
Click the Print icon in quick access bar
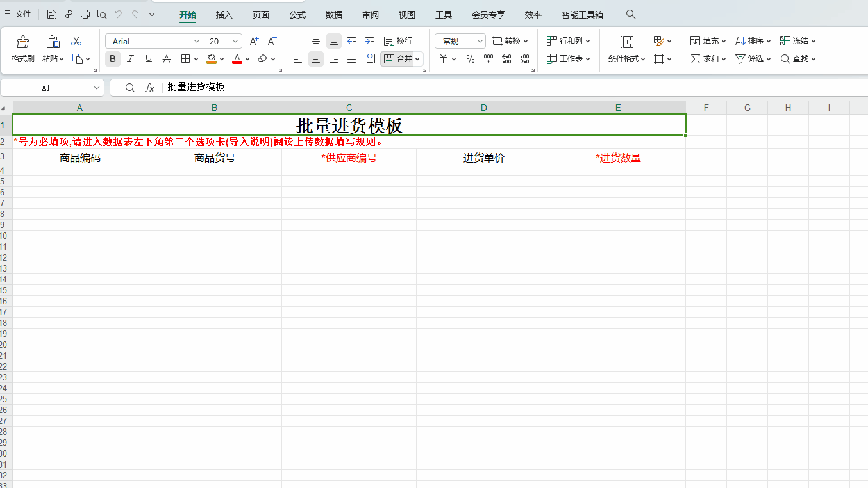tap(85, 14)
